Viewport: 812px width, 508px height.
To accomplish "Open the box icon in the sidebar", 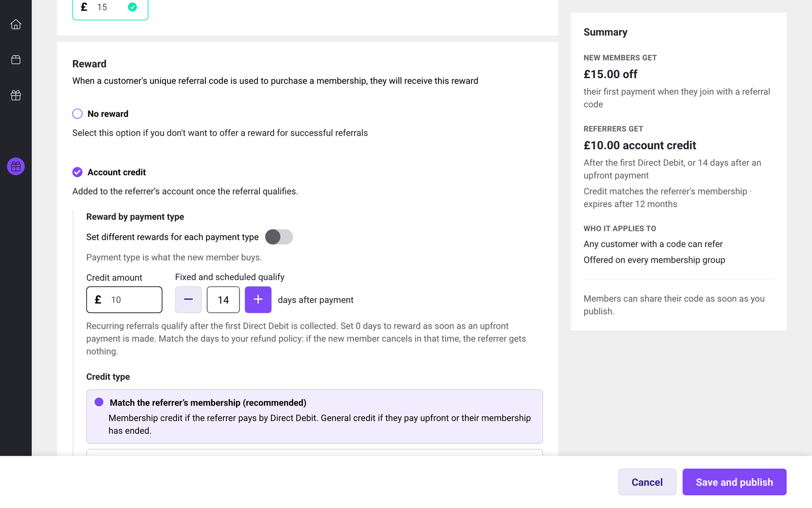I will pos(16,60).
